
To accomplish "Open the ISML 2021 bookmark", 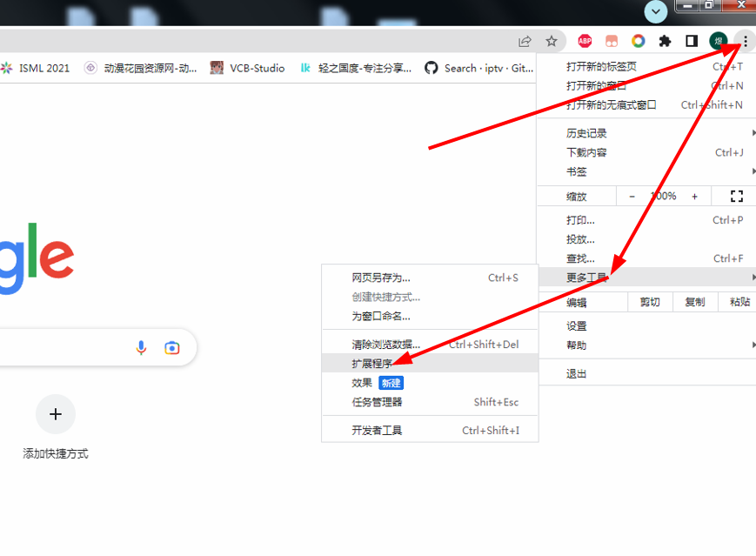I will coord(36,68).
